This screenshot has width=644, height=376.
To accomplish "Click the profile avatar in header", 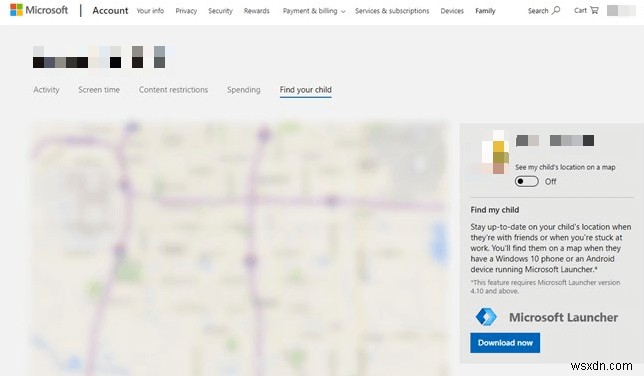I will [621, 11].
